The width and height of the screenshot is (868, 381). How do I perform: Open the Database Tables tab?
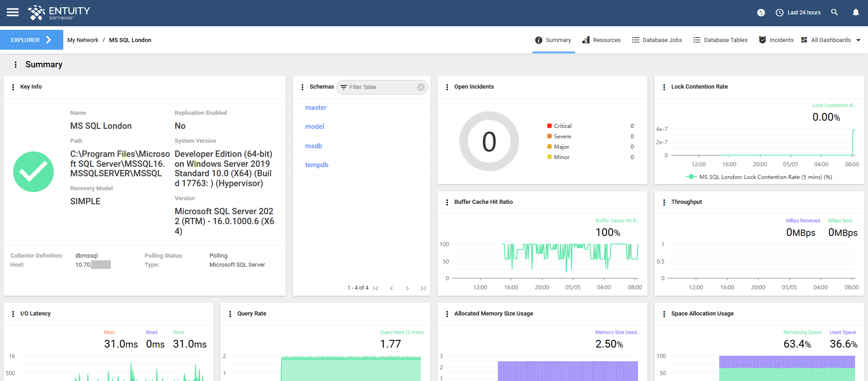pyautogui.click(x=720, y=40)
